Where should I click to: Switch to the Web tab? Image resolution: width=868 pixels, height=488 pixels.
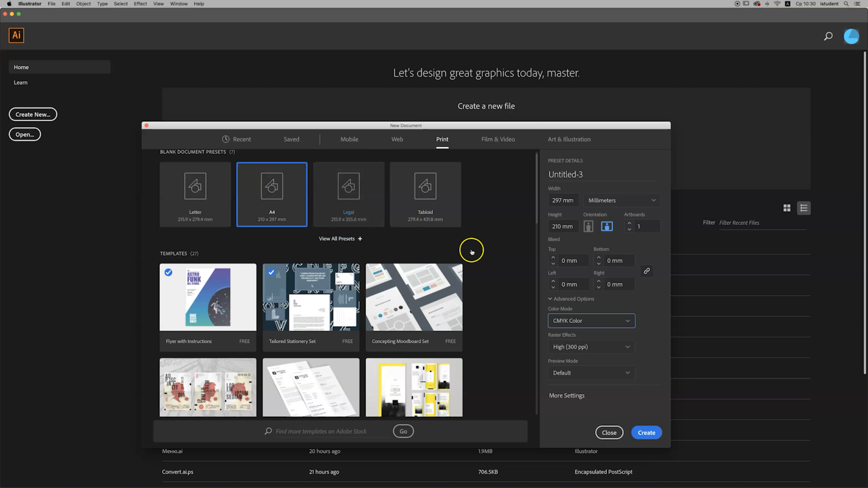[397, 139]
